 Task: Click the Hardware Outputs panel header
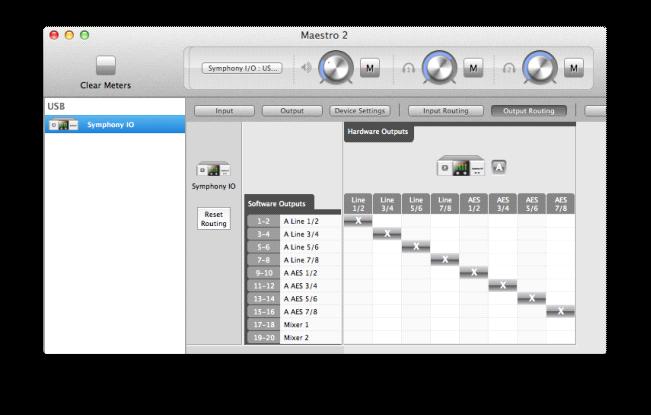[x=378, y=132]
